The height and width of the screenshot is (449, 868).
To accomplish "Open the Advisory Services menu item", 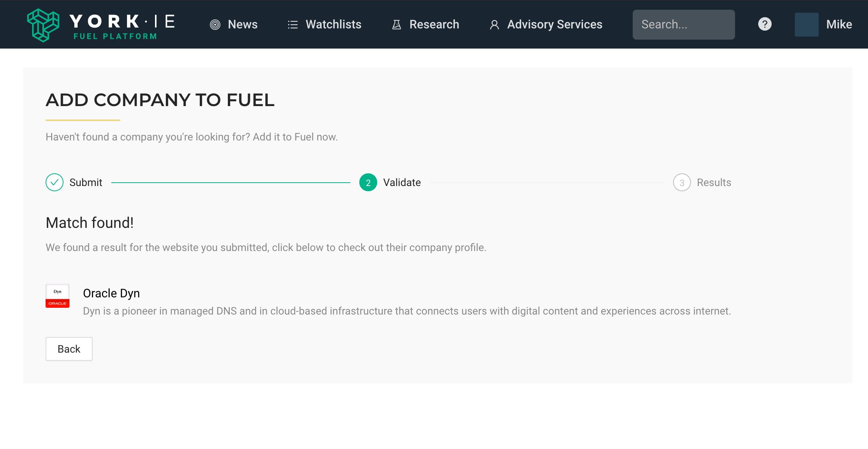I will [555, 25].
